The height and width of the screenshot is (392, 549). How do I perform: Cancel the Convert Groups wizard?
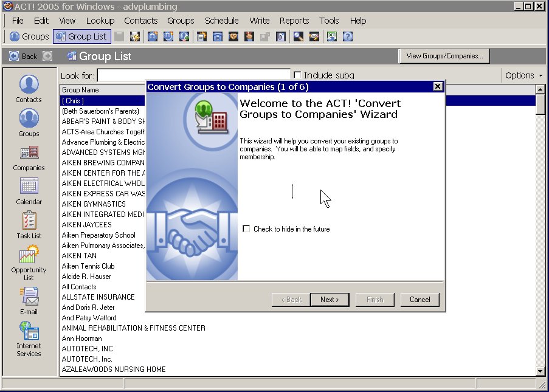tap(420, 300)
